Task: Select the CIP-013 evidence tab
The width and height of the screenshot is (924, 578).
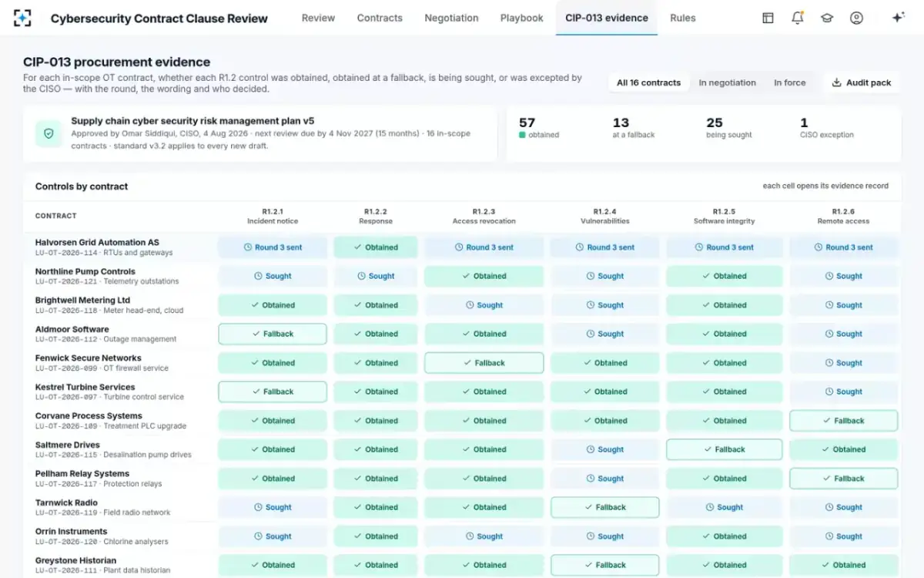Action: tap(607, 18)
